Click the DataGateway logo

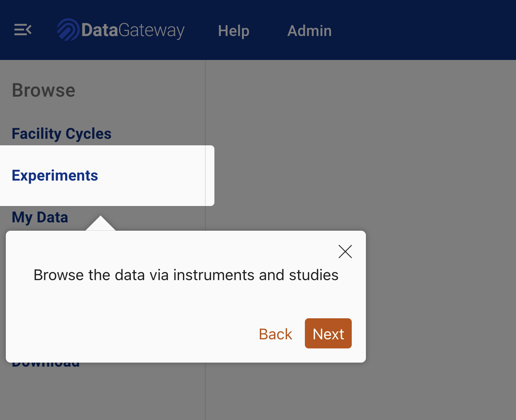pyautogui.click(x=121, y=30)
